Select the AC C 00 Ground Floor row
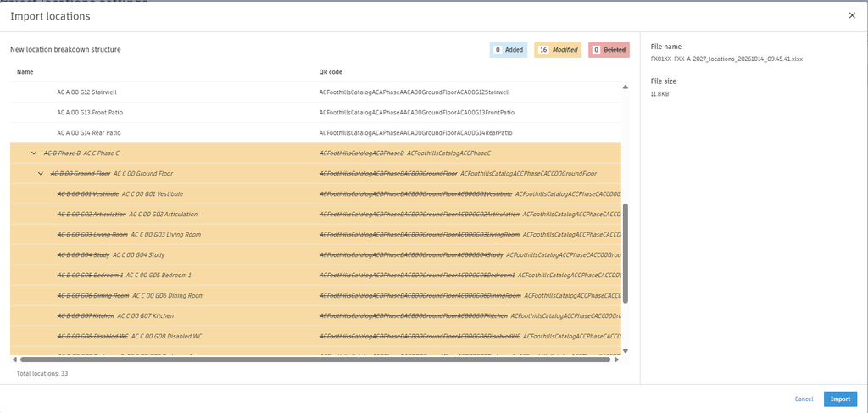Viewport: 868px width, 413px height. pos(315,174)
